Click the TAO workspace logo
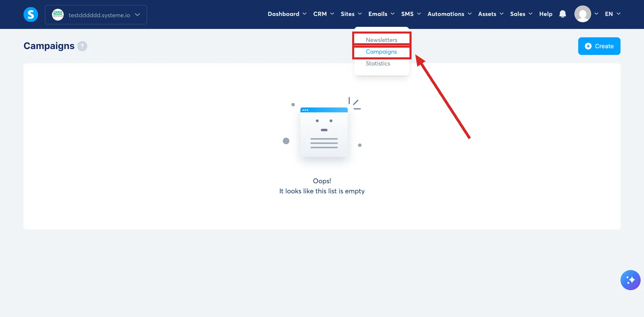 pos(58,14)
